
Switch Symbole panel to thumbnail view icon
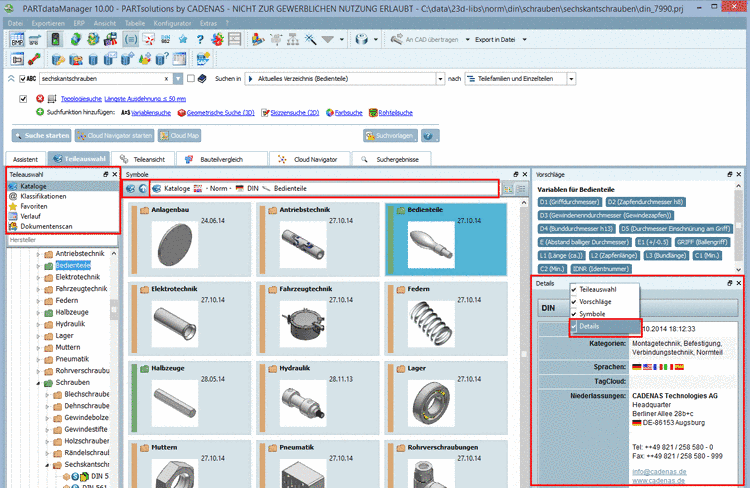tap(508, 189)
